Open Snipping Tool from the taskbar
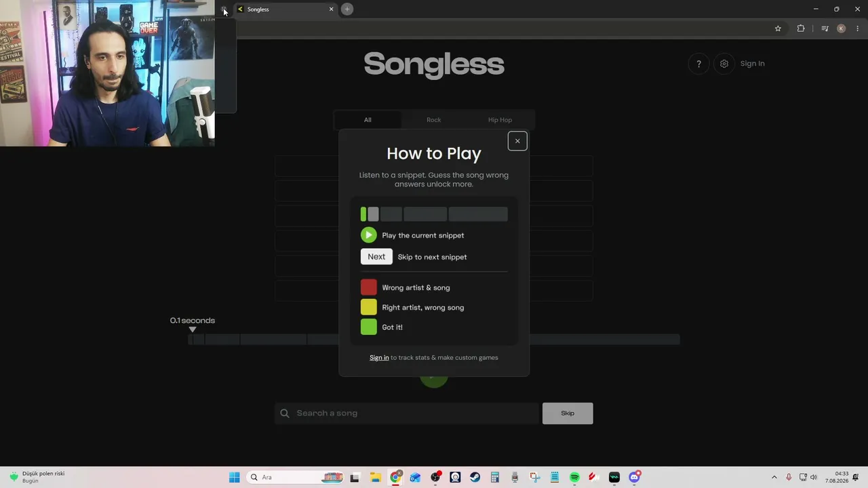 pos(534,477)
